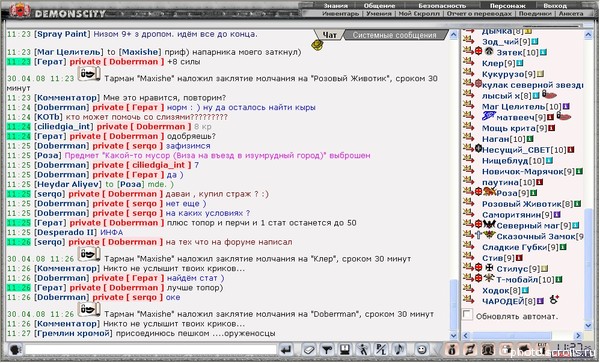This screenshot has width=600, height=363.
Task: Click [Heydar Aliyev] nickname in chat
Action: [68, 184]
